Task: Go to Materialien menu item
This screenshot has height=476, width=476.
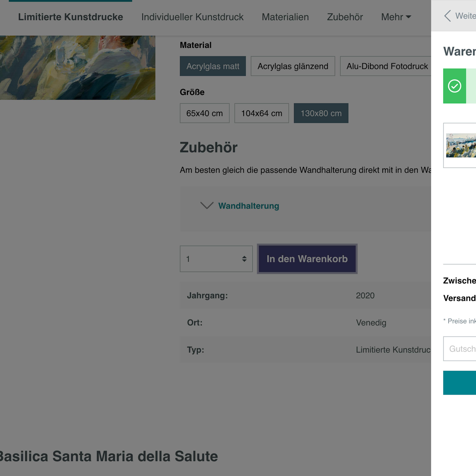Action: coord(285,17)
